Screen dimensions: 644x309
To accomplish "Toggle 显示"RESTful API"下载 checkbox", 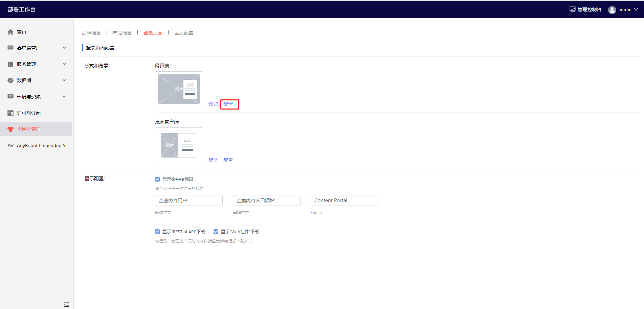I will pos(157,232).
